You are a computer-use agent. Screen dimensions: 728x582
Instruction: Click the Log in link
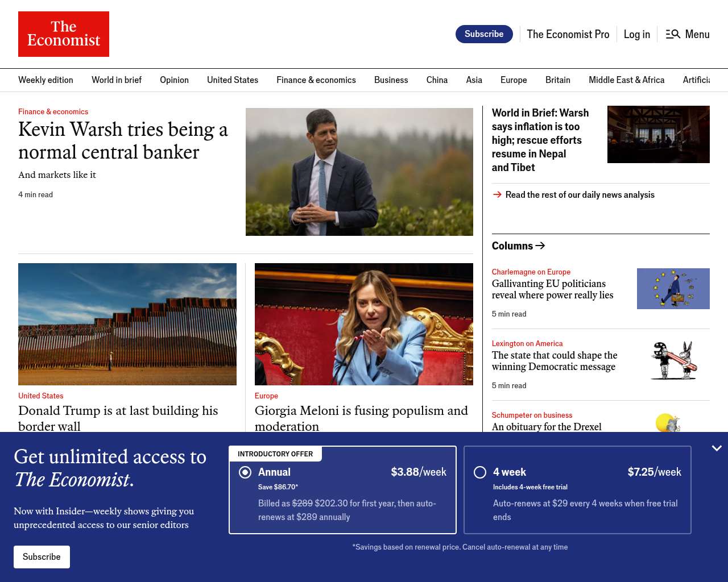pos(637,34)
